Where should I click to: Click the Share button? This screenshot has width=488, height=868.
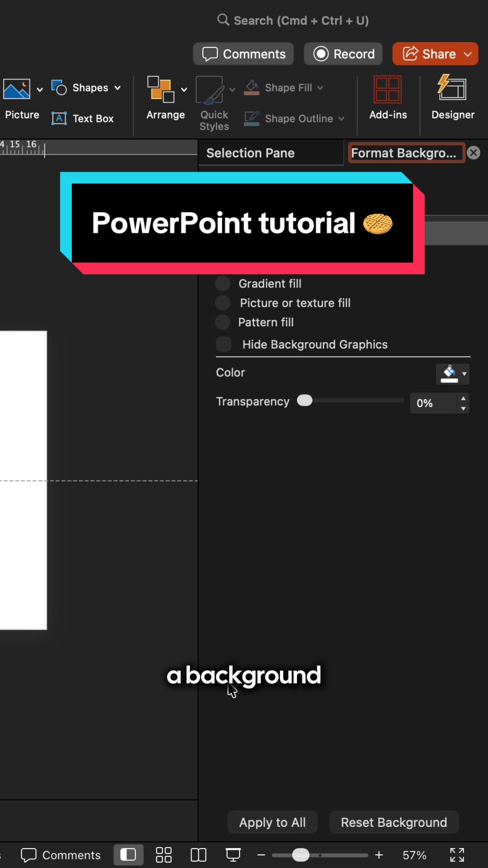tap(429, 54)
